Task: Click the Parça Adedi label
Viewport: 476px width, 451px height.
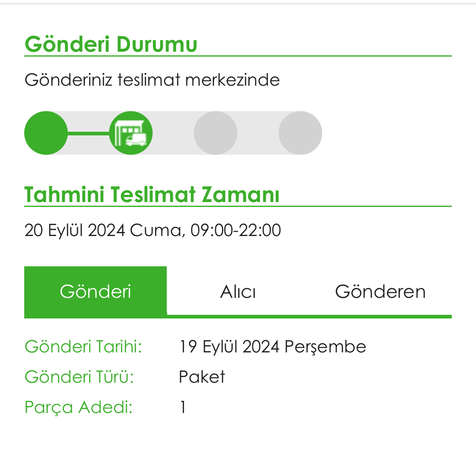Action: [79, 407]
